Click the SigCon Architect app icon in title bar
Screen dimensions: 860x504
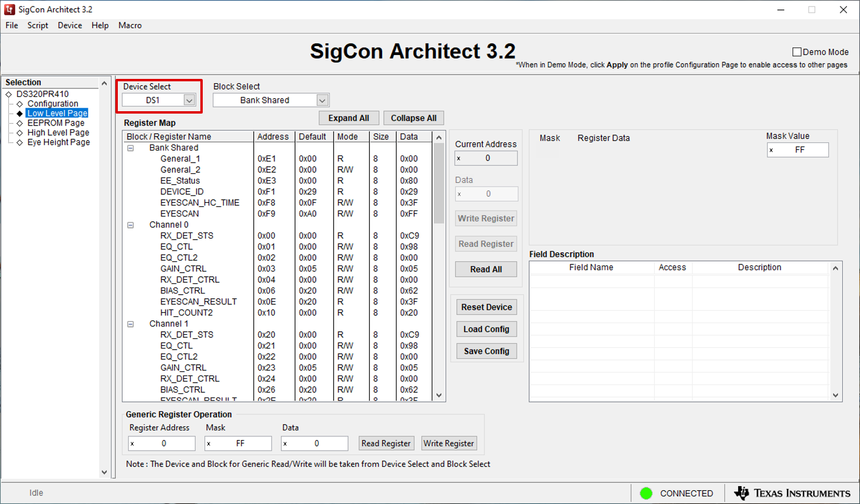[x=9, y=10]
